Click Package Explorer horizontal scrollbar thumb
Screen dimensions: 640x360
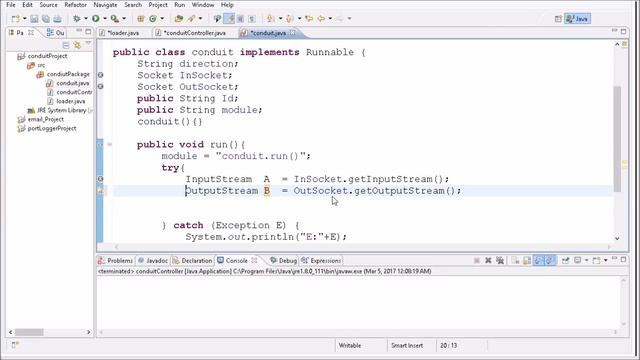(29, 332)
